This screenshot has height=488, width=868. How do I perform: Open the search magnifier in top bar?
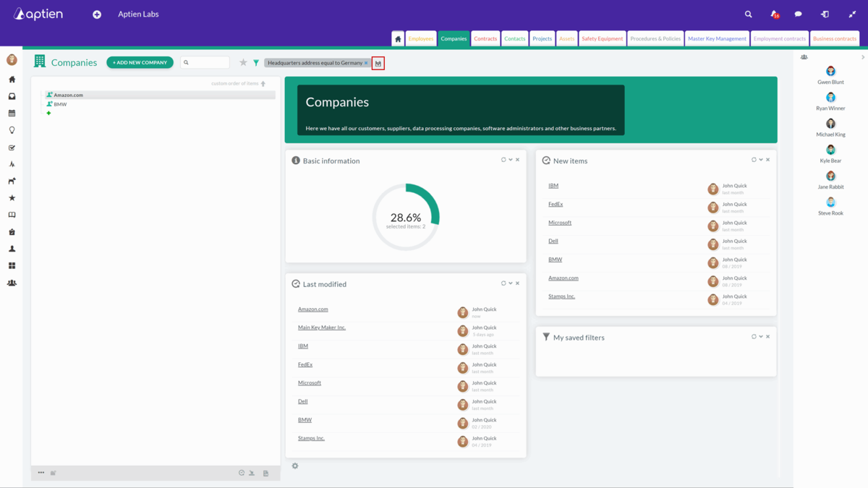tap(749, 14)
